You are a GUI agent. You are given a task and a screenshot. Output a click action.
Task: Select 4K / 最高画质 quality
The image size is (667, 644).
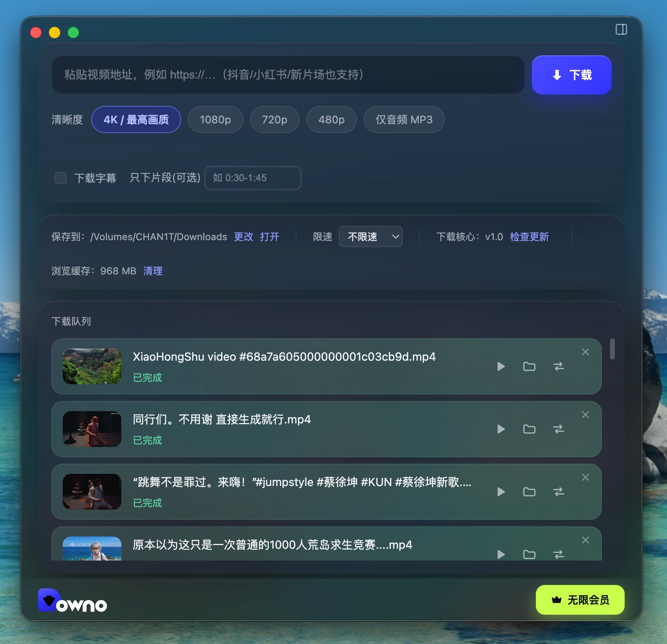(x=136, y=120)
